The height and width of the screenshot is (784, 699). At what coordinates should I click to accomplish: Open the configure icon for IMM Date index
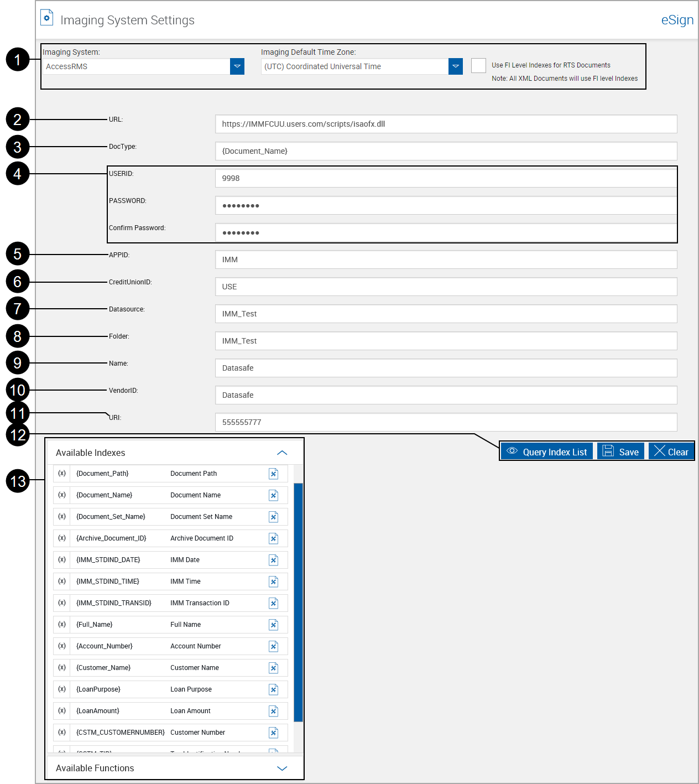point(273,559)
